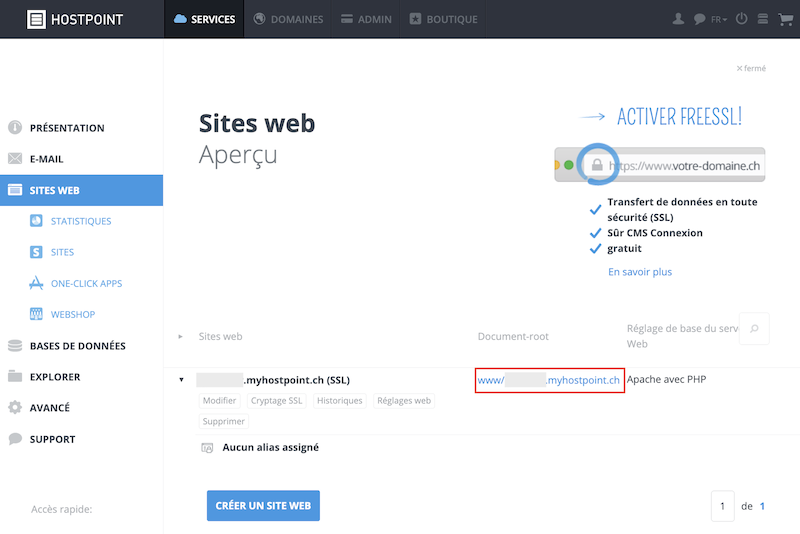Open the Services tab
This screenshot has height=534, width=800.
[204, 19]
